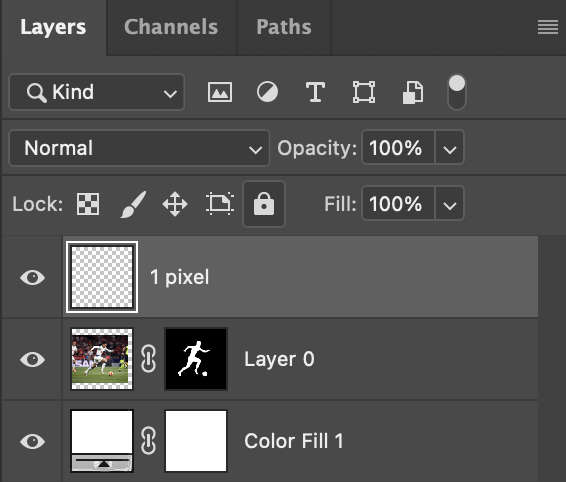The height and width of the screenshot is (482, 566).
Task: Select the Color Fill 1 color thumbnail
Action: (x=102, y=441)
